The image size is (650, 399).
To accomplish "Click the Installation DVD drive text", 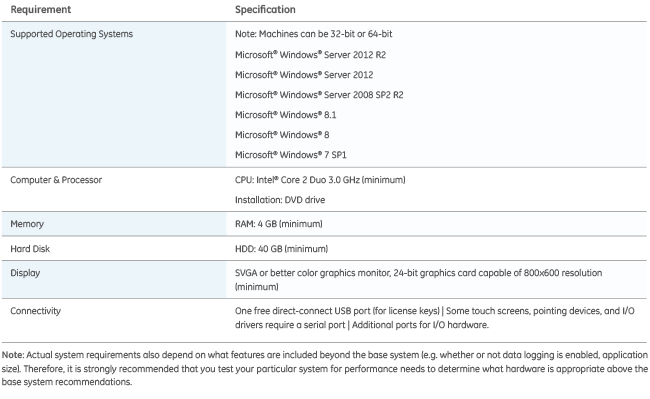I will pyautogui.click(x=280, y=200).
